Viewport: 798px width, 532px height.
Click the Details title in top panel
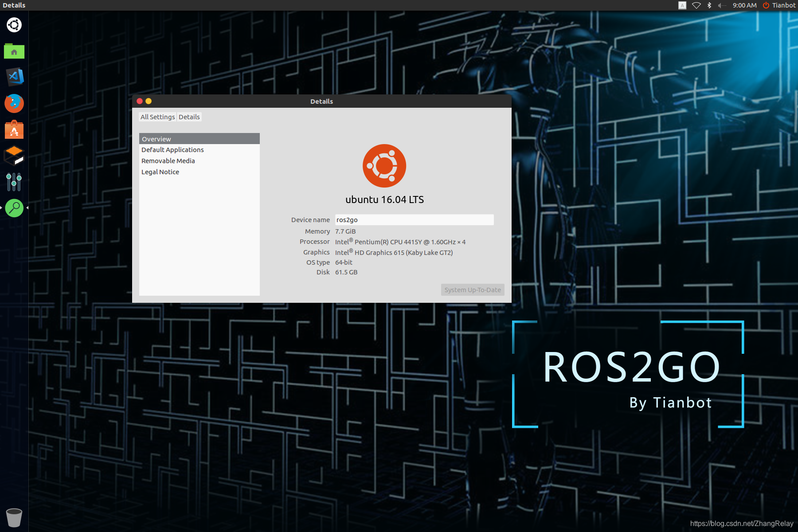(14, 5)
